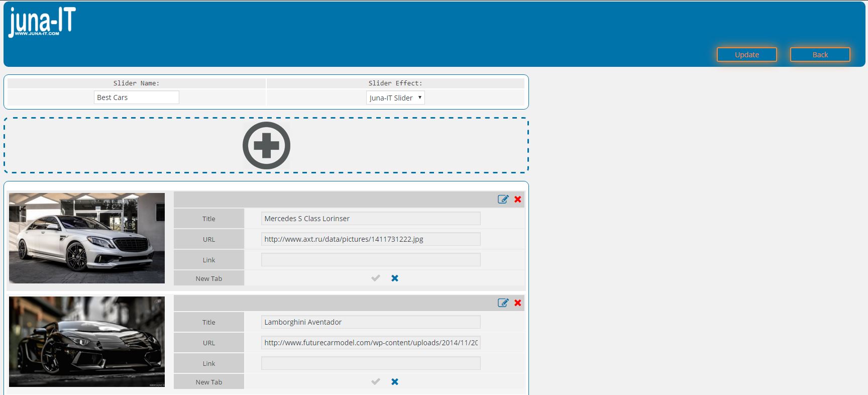Click the Title label in Mercedes row

point(209,219)
